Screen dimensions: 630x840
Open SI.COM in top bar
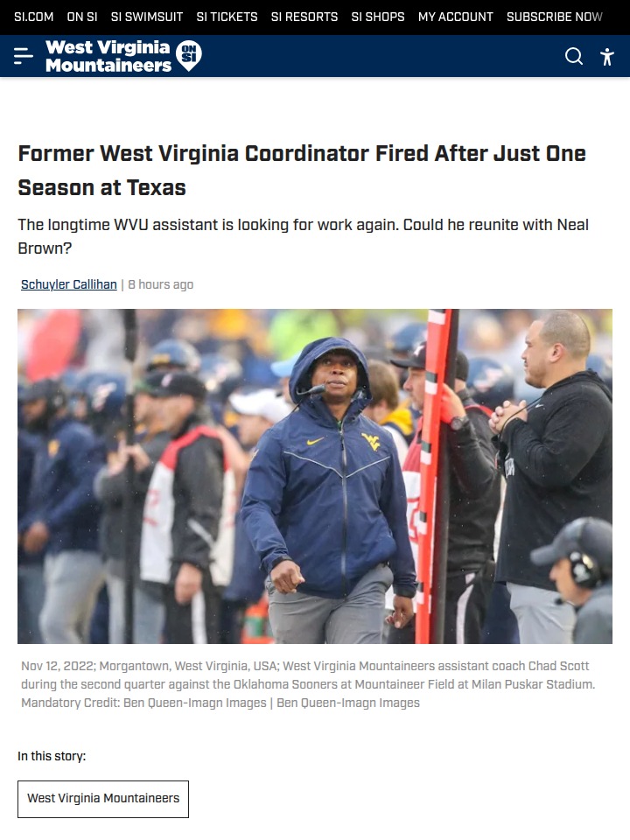(34, 17)
